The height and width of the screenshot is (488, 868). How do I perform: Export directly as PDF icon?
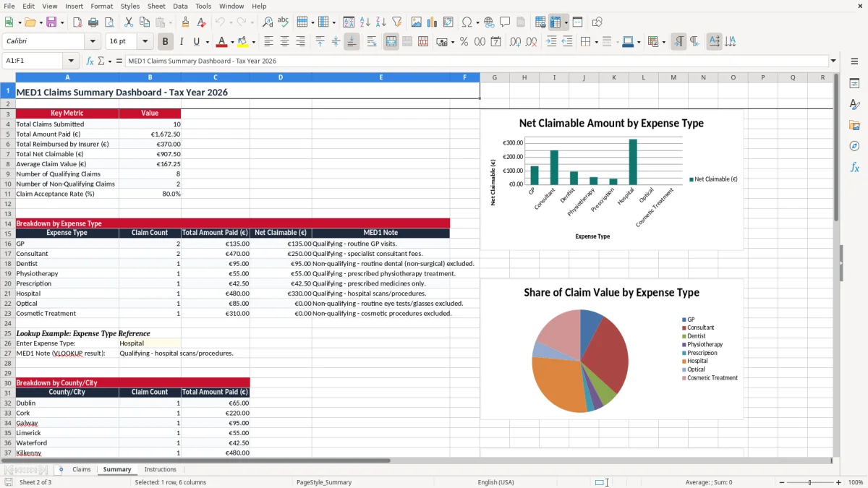pyautogui.click(x=77, y=22)
